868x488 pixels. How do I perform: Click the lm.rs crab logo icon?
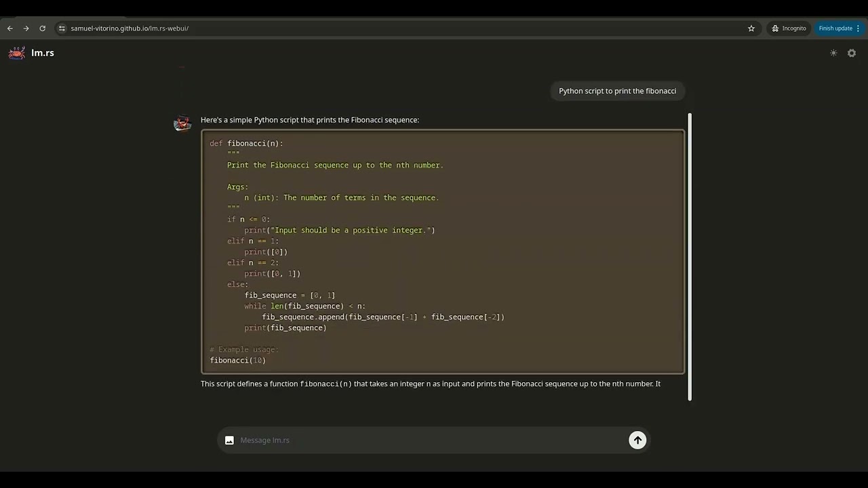tap(17, 53)
